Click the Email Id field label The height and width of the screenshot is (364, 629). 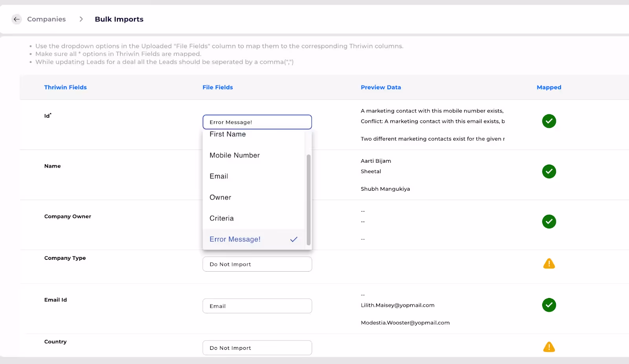click(x=55, y=300)
